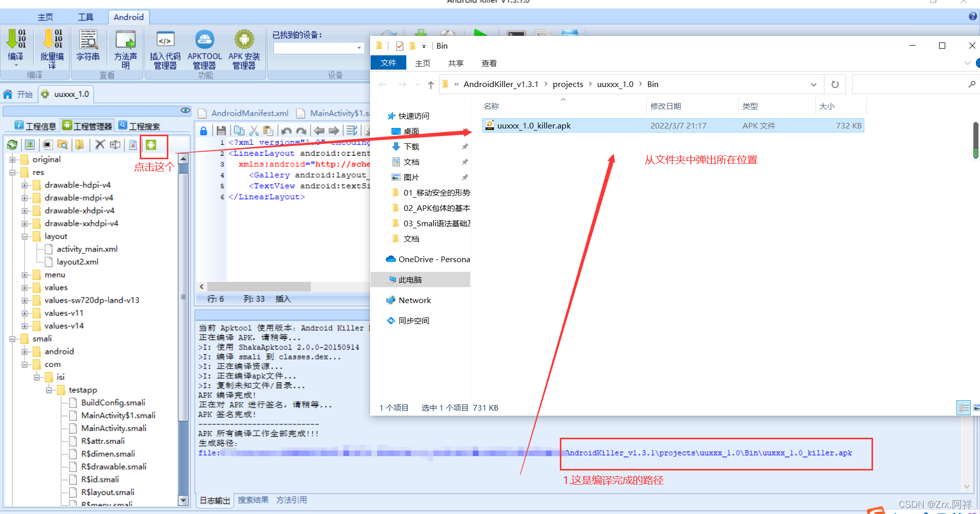Toggle the eye icon above project tabs
Image resolution: width=980 pixels, height=514 pixels.
[185, 111]
